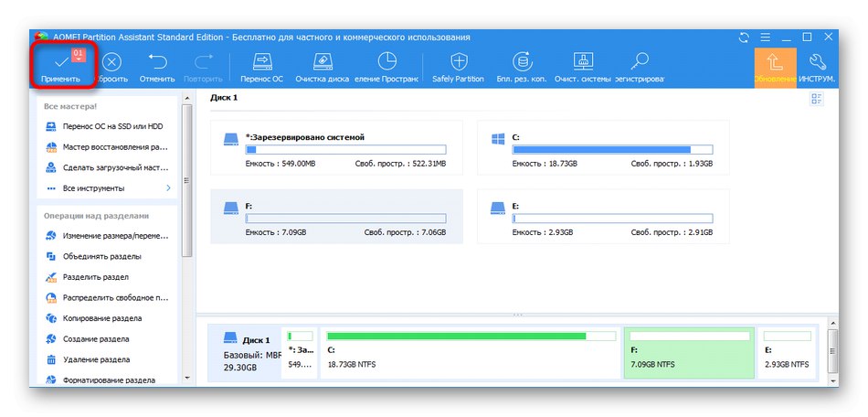This screenshot has width=868, height=417.
Task: Launch the Очист. системы tool
Action: pyautogui.click(x=583, y=67)
